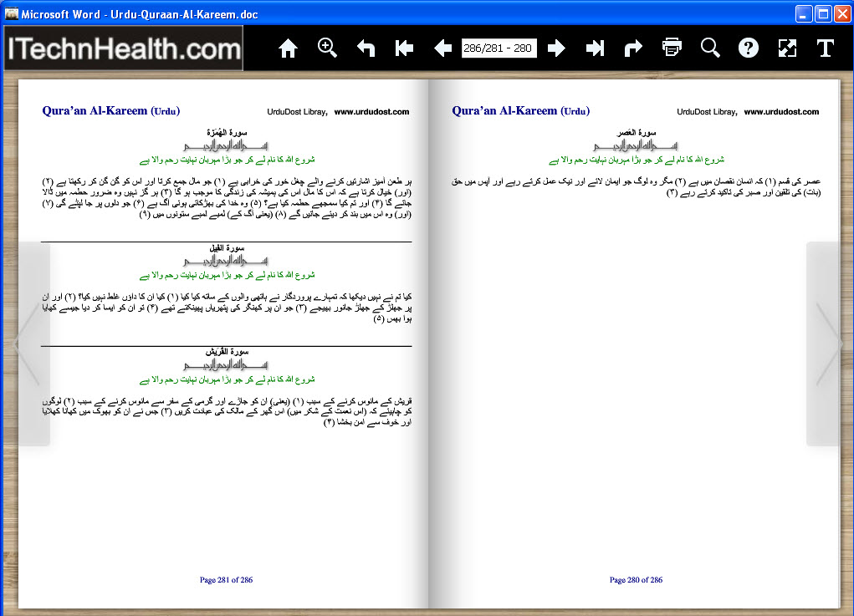Click Qura'an Al-Kareem (Urdu) title on left page
854x616 pixels.
111,111
